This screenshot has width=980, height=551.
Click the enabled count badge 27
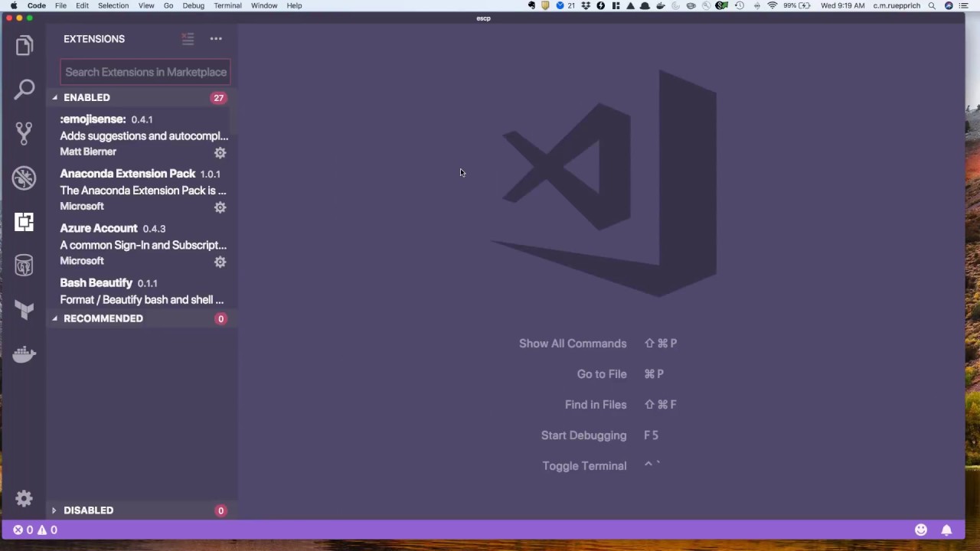point(219,98)
